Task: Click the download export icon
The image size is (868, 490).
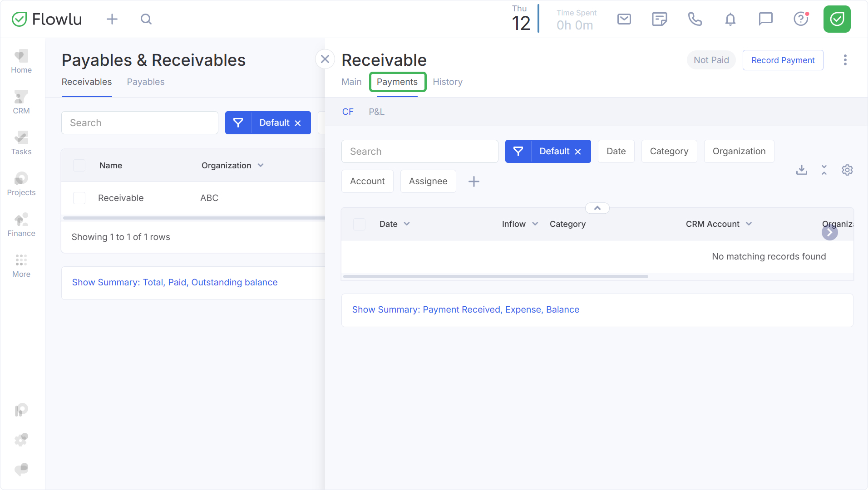Action: (x=802, y=170)
